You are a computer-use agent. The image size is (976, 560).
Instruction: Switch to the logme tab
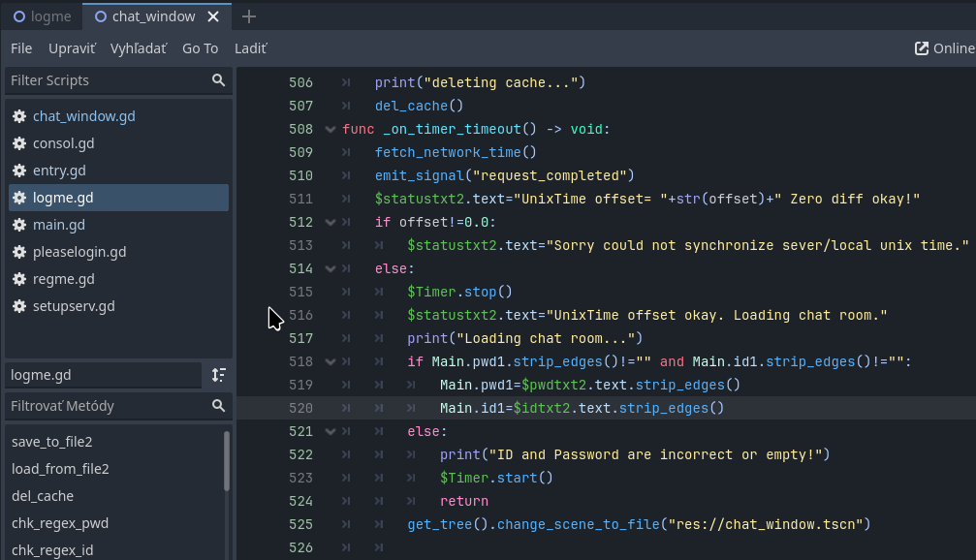[42, 16]
